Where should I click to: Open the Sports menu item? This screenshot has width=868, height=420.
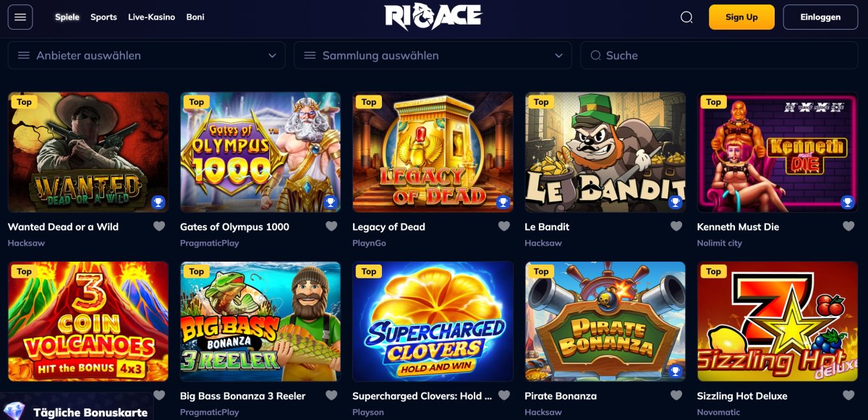pos(103,17)
